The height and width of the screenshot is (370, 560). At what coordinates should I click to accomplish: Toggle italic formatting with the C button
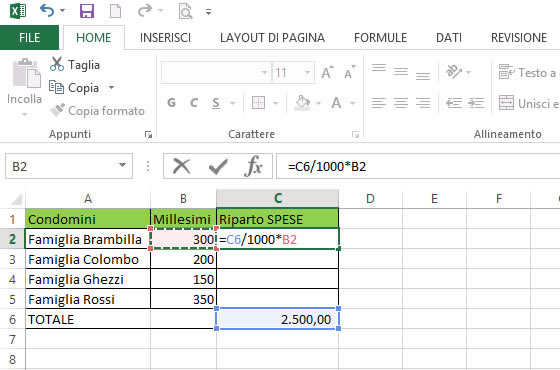pyautogui.click(x=194, y=103)
